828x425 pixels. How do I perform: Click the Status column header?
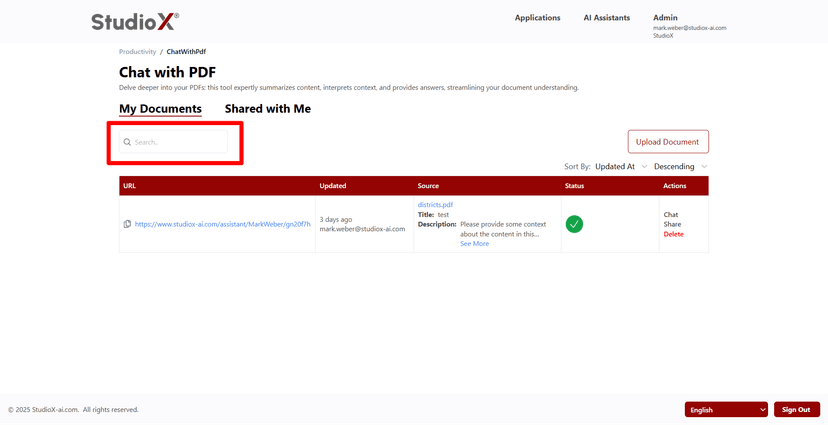click(575, 186)
